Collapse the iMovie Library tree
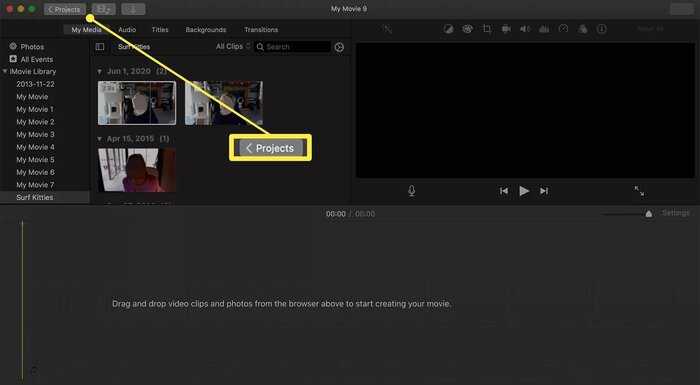 [x=5, y=71]
